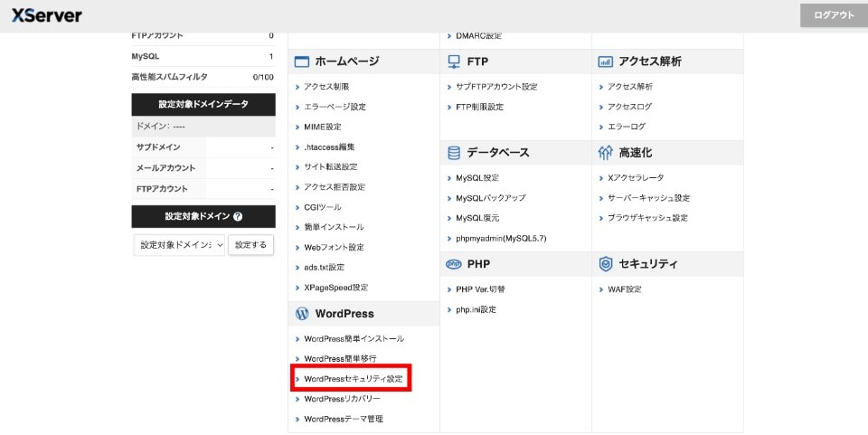Click the 高性能スパムフィルタ row
The width and height of the screenshot is (868, 435).
coord(203,77)
